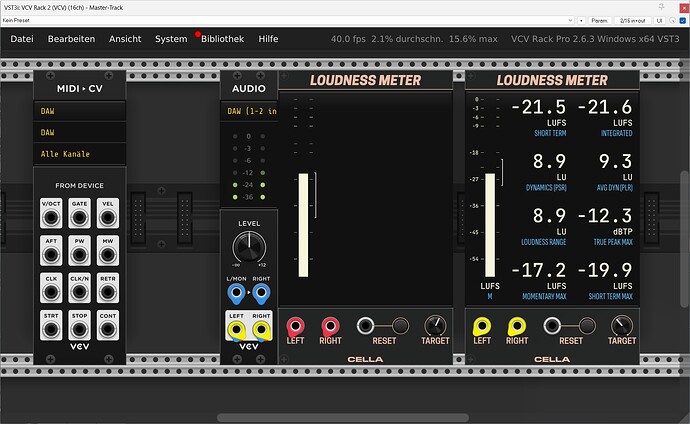The image size is (690, 424).
Task: Open the Bibliothek menu
Action: coord(222,39)
